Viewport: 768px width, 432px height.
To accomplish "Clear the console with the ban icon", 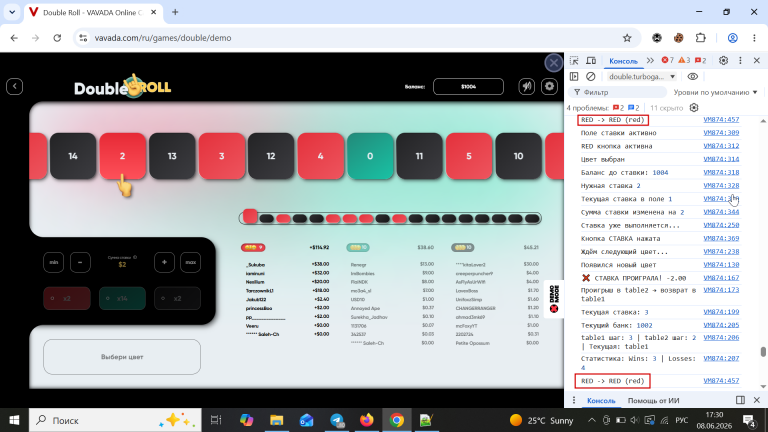I will 591,76.
